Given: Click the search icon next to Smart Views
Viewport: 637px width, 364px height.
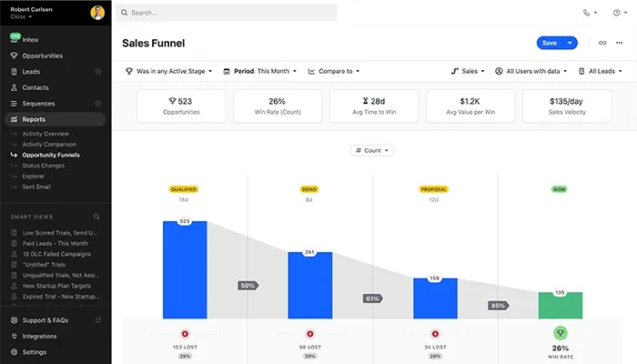Looking at the screenshot, I should tap(96, 217).
